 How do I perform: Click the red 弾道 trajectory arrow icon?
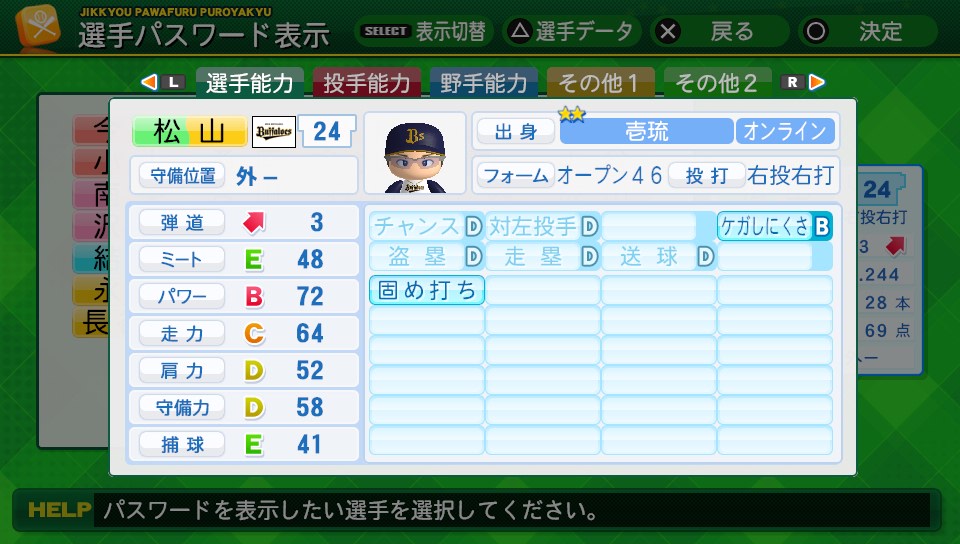(x=254, y=222)
